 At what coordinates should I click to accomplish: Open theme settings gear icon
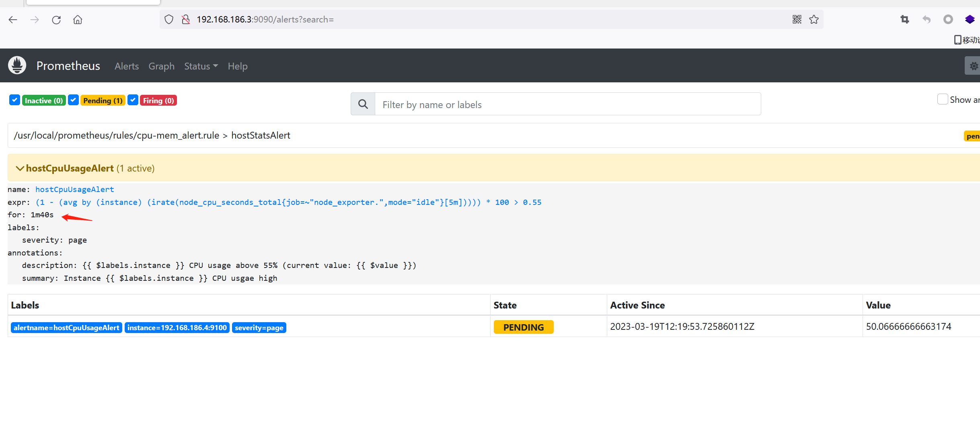pyautogui.click(x=973, y=66)
